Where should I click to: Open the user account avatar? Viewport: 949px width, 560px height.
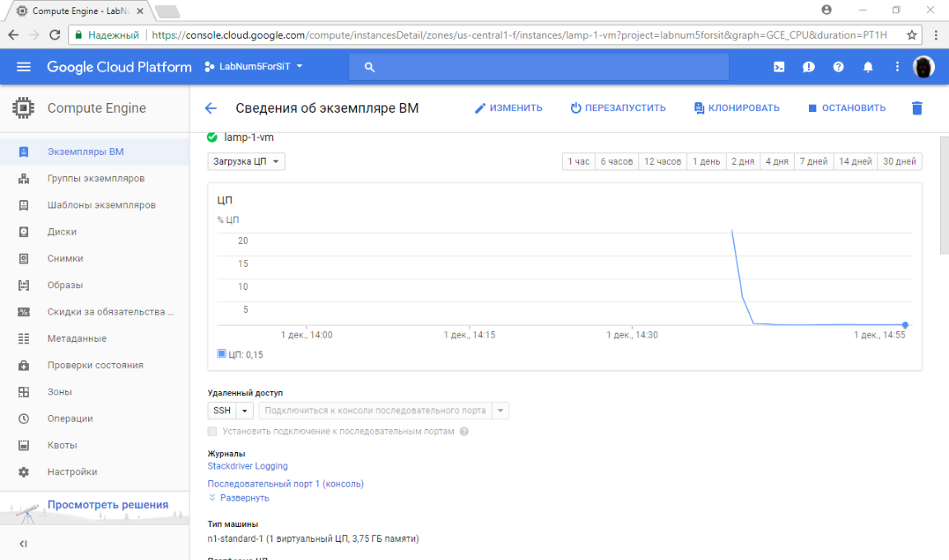923,68
